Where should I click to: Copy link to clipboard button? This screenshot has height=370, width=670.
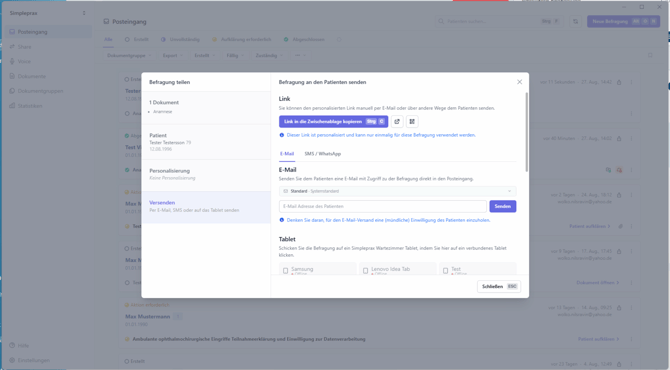[333, 121]
